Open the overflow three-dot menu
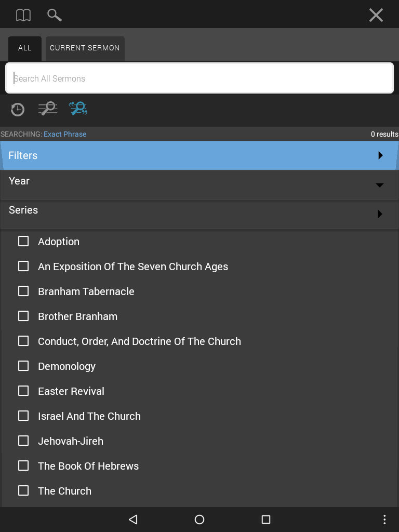This screenshot has width=399, height=532. [x=384, y=520]
